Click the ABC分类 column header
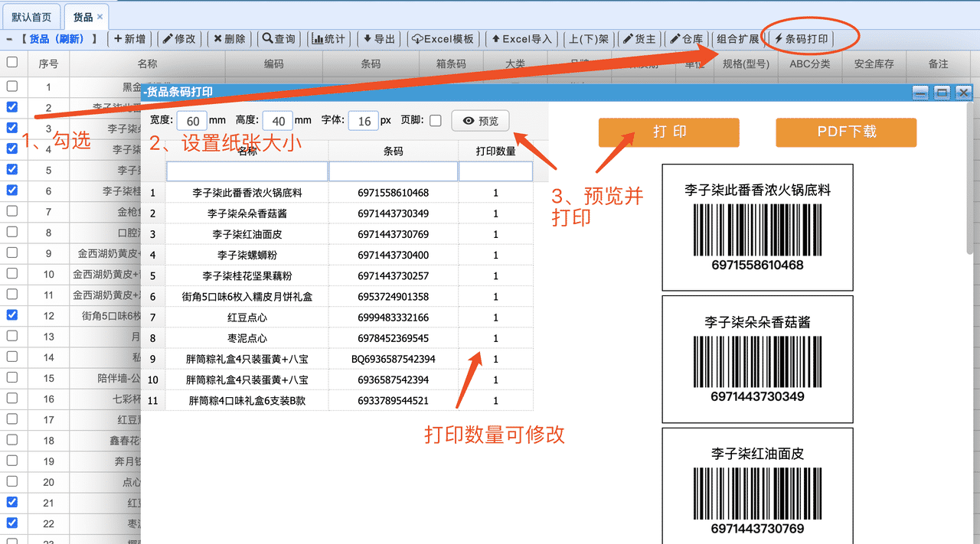Image resolution: width=980 pixels, height=544 pixels. coord(810,64)
